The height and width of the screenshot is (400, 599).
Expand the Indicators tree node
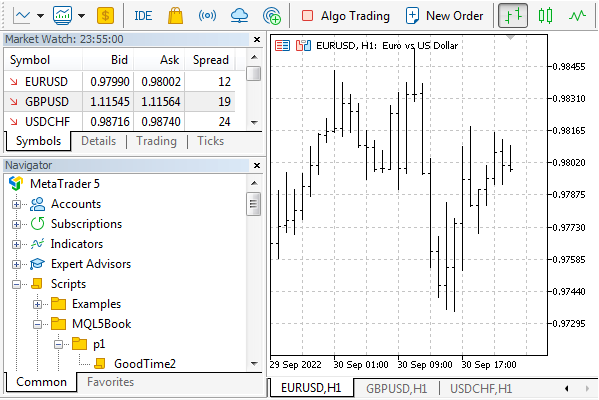[x=16, y=244]
